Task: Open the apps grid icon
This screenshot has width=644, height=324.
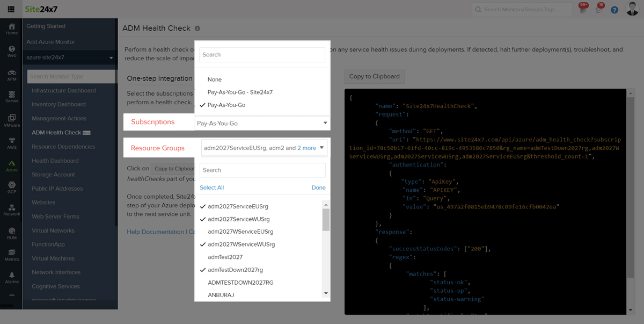Action: pos(11,10)
